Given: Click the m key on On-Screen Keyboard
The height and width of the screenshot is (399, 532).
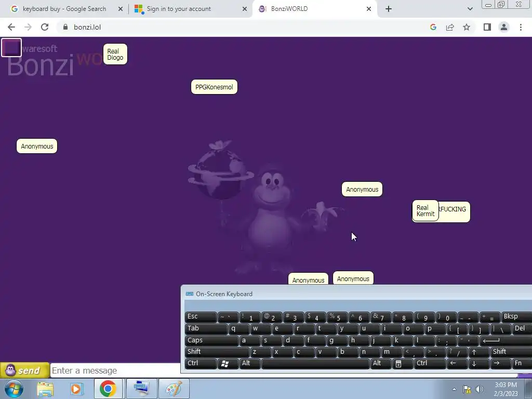Looking at the screenshot, I should 392,352.
